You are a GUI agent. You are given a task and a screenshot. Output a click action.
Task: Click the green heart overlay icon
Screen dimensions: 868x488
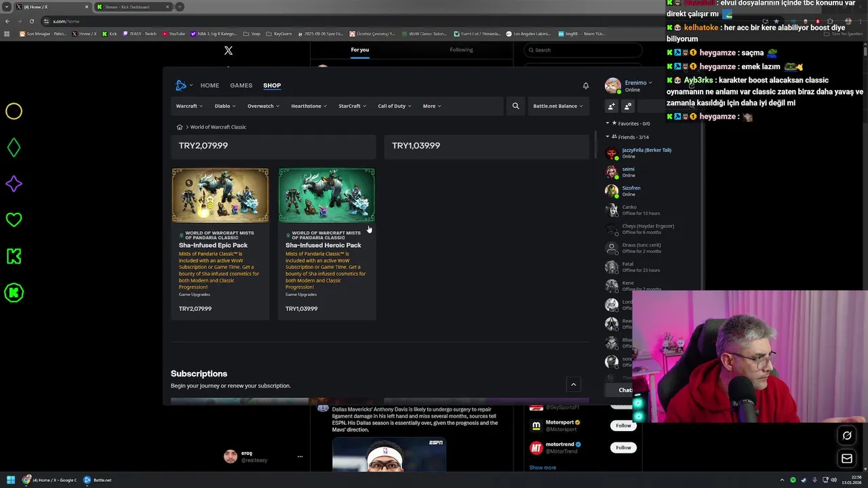14,220
